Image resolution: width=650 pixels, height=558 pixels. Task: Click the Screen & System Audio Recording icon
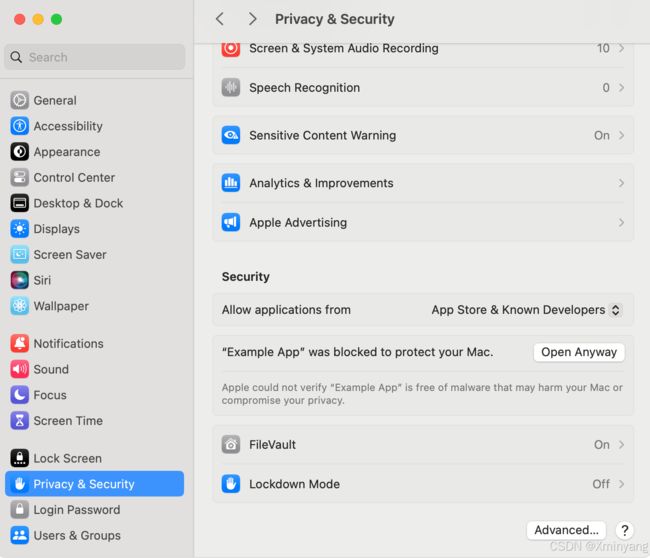click(231, 48)
